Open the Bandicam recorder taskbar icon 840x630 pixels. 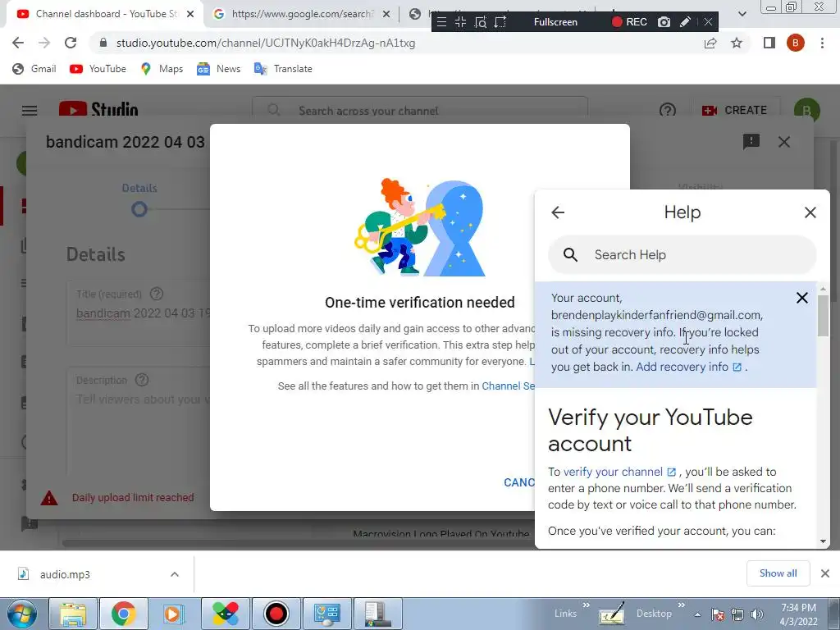pos(276,614)
